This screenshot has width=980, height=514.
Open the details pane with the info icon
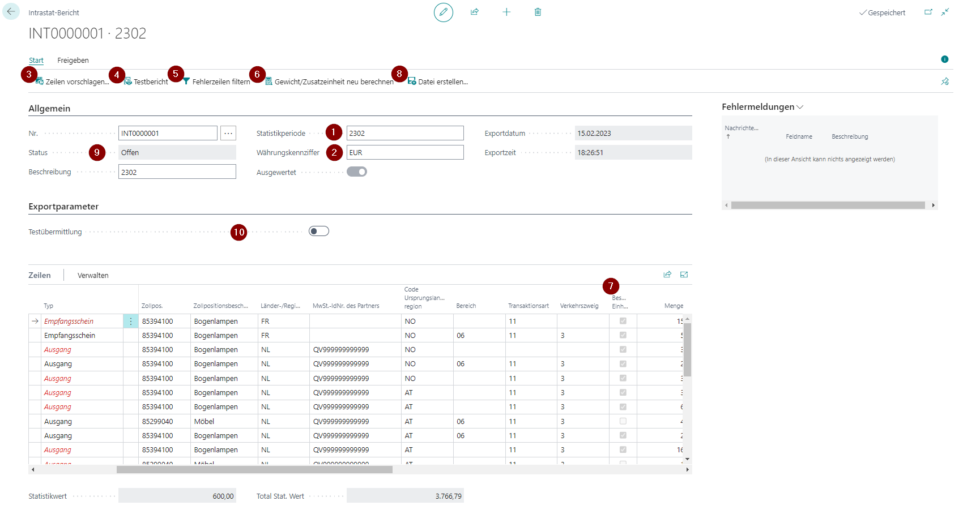945,59
